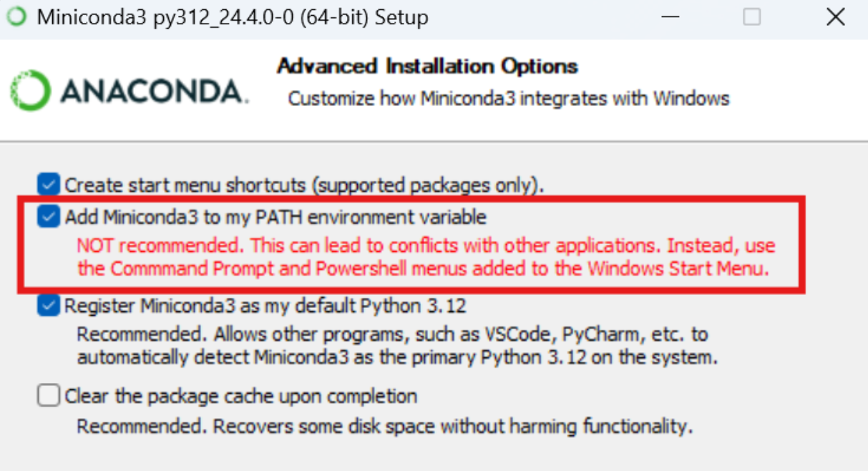This screenshot has width=868, height=471.
Task: Click label text 'Add Miniconda3 to my PATH environment variable'
Action: pos(275,217)
